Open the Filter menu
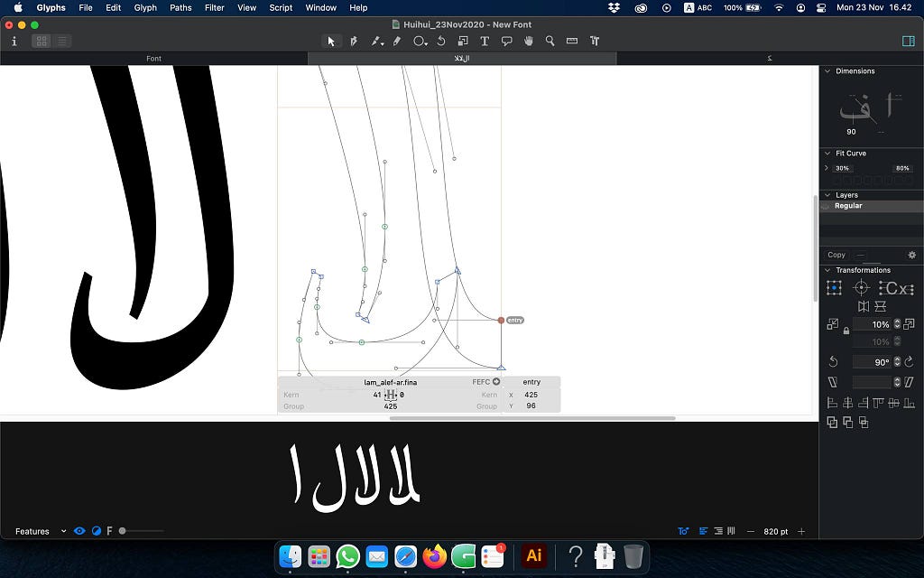Image resolution: width=924 pixels, height=578 pixels. pos(214,7)
